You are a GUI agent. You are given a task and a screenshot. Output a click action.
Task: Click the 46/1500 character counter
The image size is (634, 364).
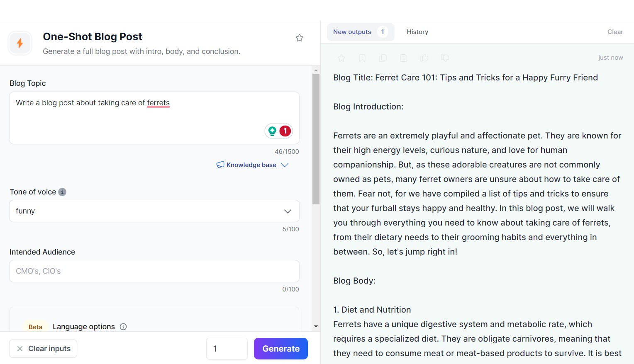point(287,152)
